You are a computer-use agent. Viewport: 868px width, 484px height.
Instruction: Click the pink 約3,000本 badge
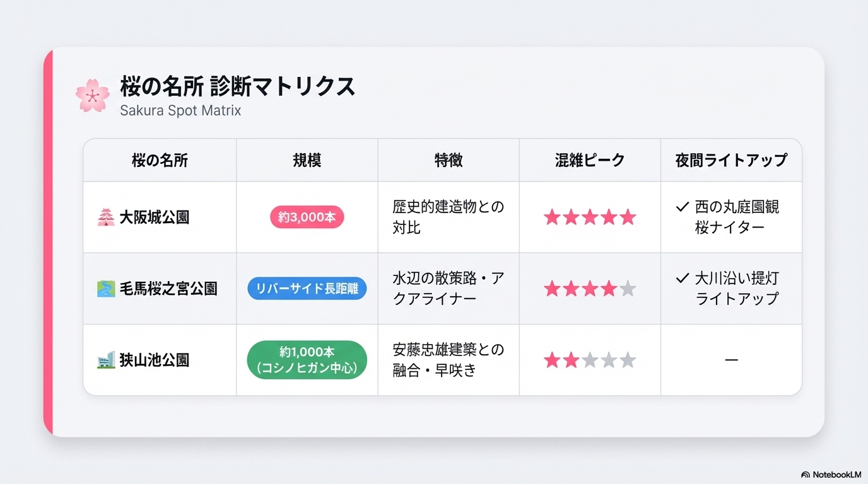307,217
